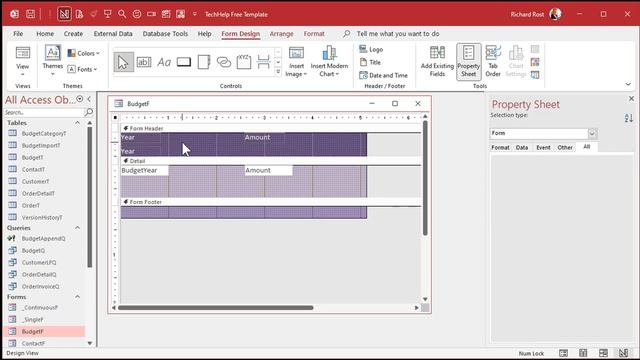Screen dimensions: 640x360
Task: Select the Tab Control tool
Action: pyautogui.click(x=204, y=62)
